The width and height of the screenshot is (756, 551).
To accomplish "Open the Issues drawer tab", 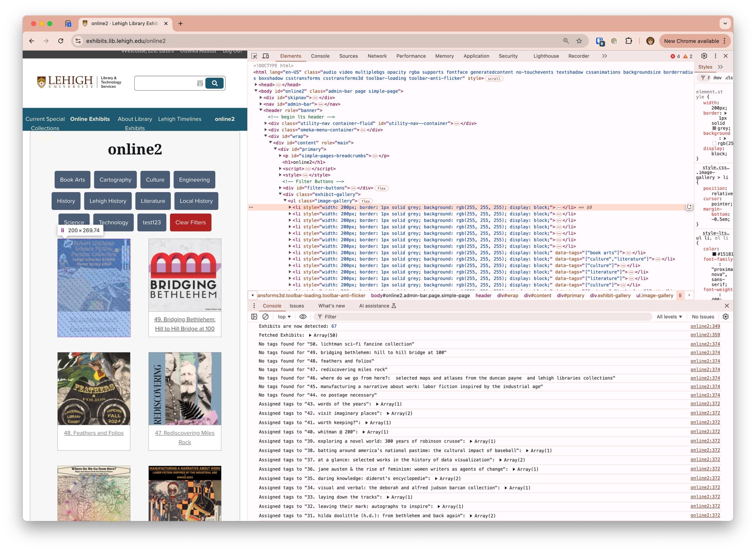I will coord(296,306).
